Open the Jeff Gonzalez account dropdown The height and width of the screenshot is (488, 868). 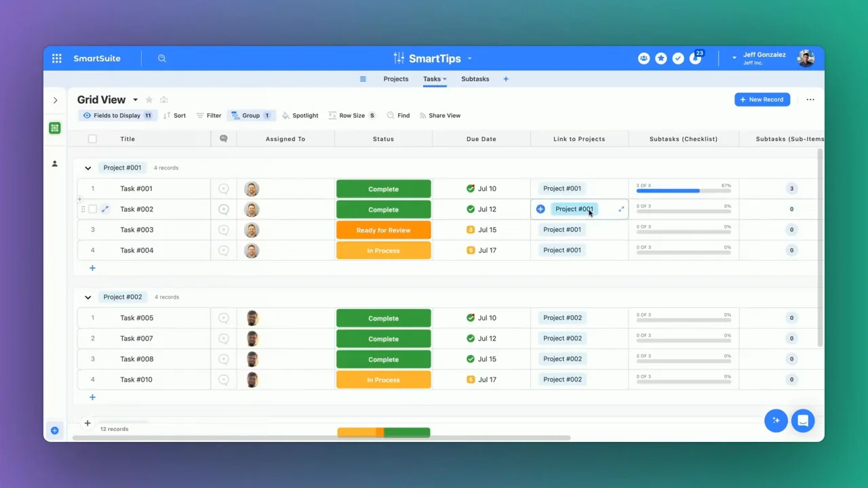point(734,58)
